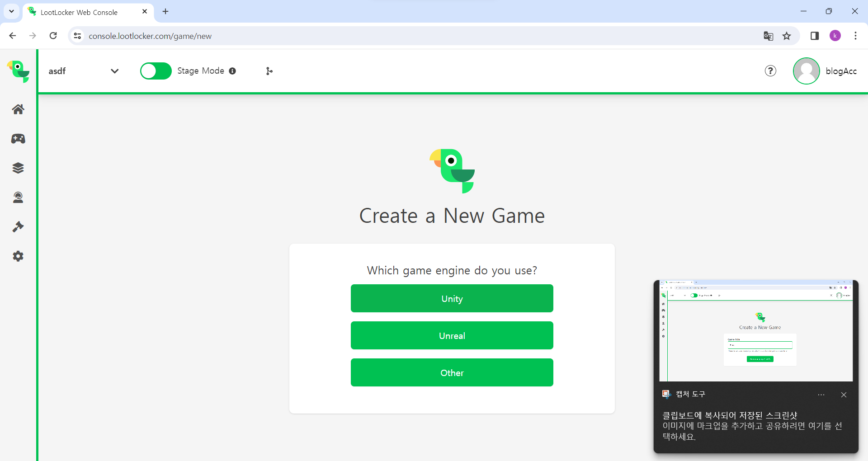
Task: Open the browser side panel icon
Action: tap(815, 36)
